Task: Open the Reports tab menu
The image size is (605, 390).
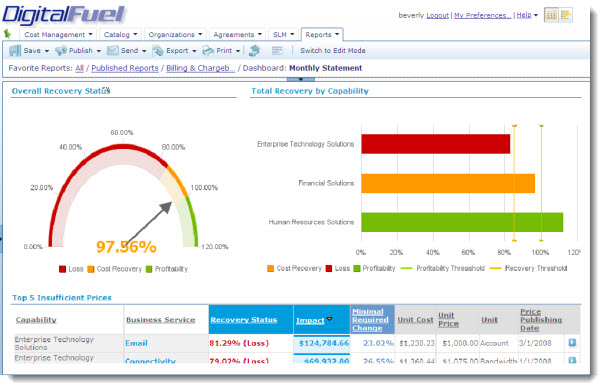Action: click(322, 34)
